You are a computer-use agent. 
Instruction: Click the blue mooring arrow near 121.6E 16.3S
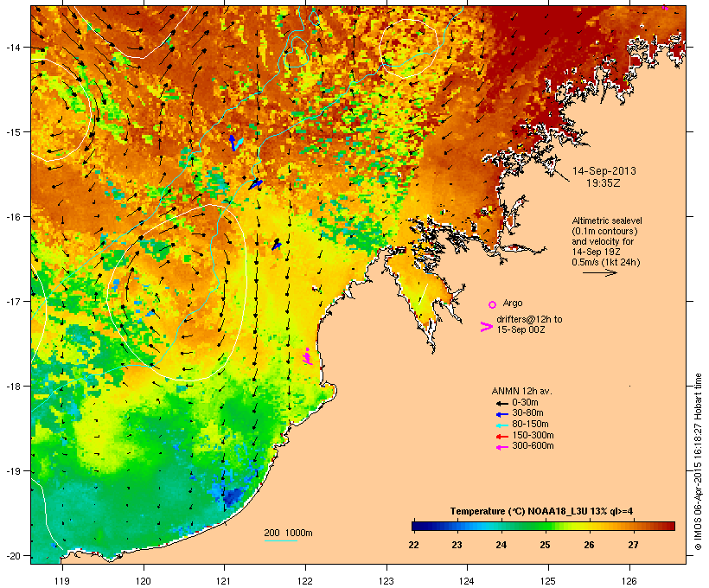coord(277,244)
